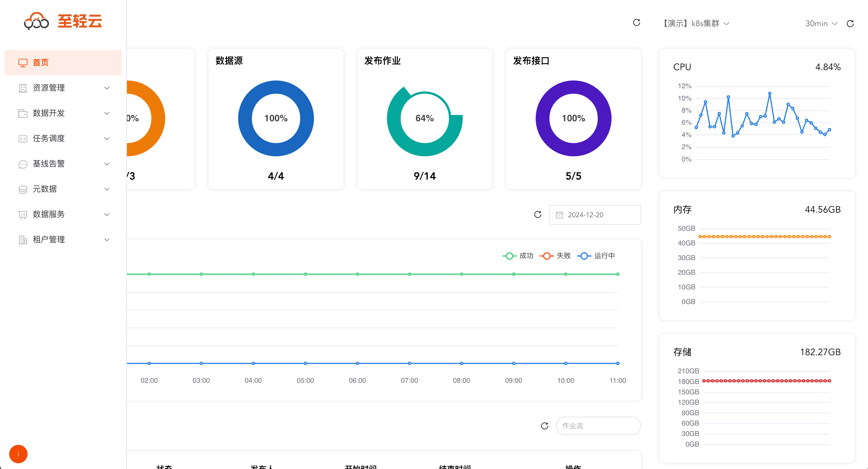The height and width of the screenshot is (469, 868).
Task: Click the refresh icon beside cluster selector
Action: pos(636,23)
